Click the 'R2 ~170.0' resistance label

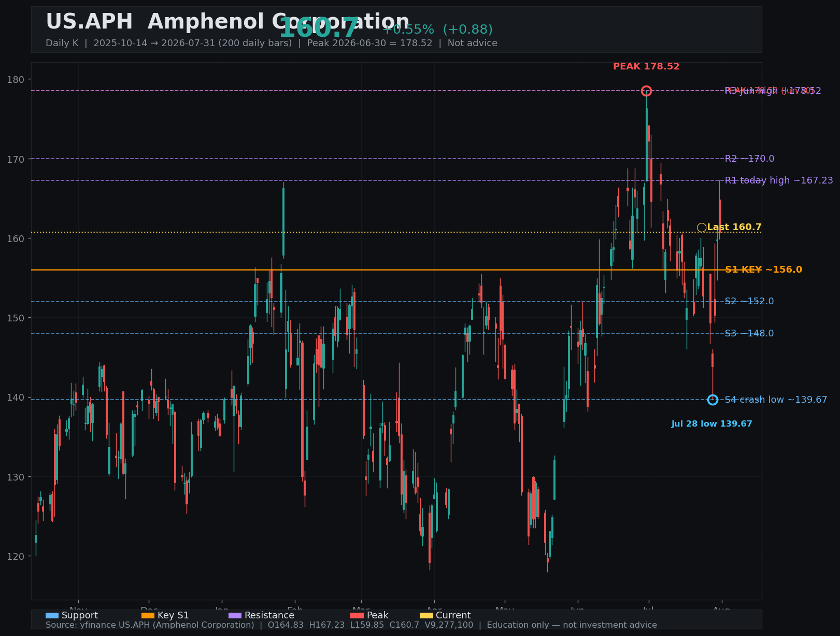pos(749,159)
